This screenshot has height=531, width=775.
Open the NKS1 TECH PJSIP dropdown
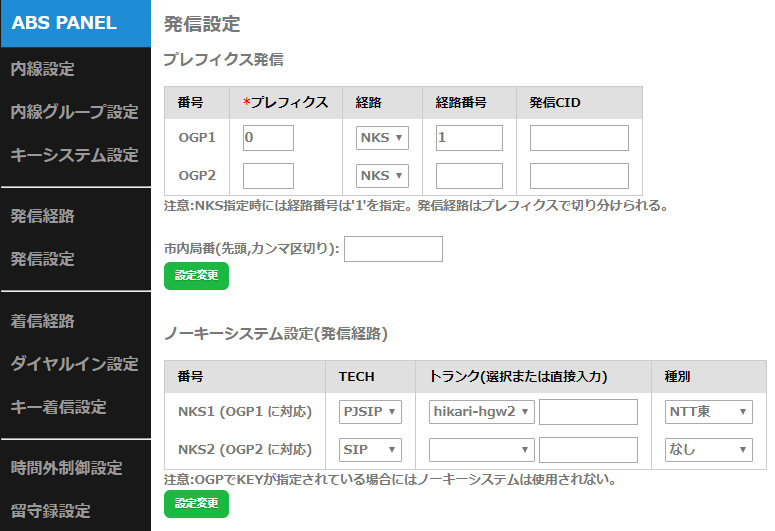click(x=370, y=412)
